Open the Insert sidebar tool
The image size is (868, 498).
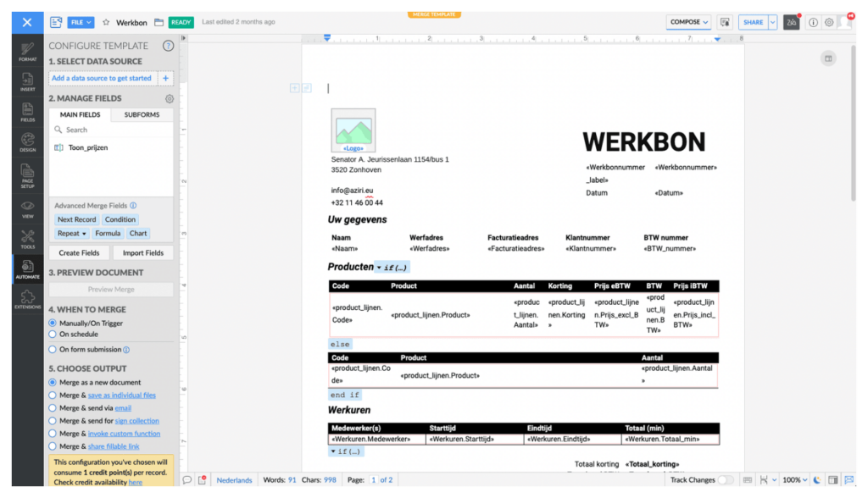point(28,82)
